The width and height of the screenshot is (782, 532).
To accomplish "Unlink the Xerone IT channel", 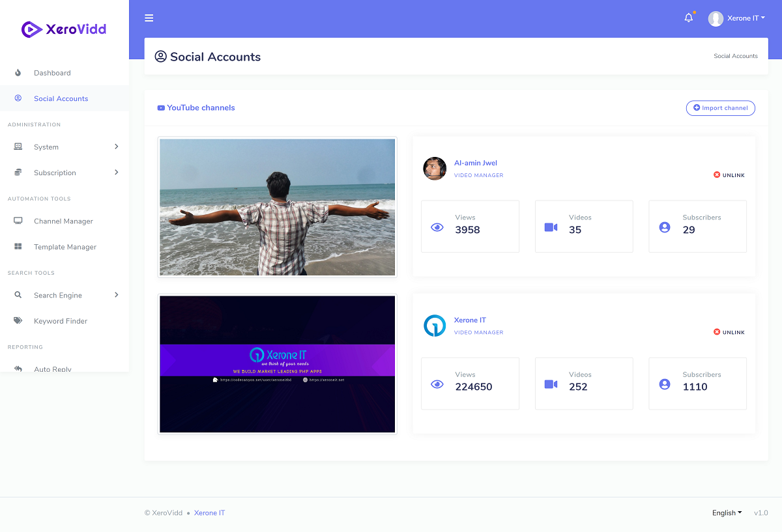I will tap(729, 332).
